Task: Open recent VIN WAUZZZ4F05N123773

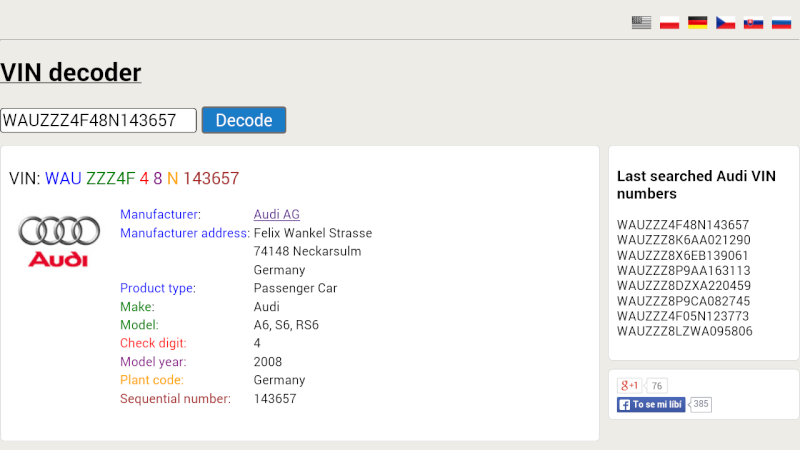Action: click(x=683, y=316)
